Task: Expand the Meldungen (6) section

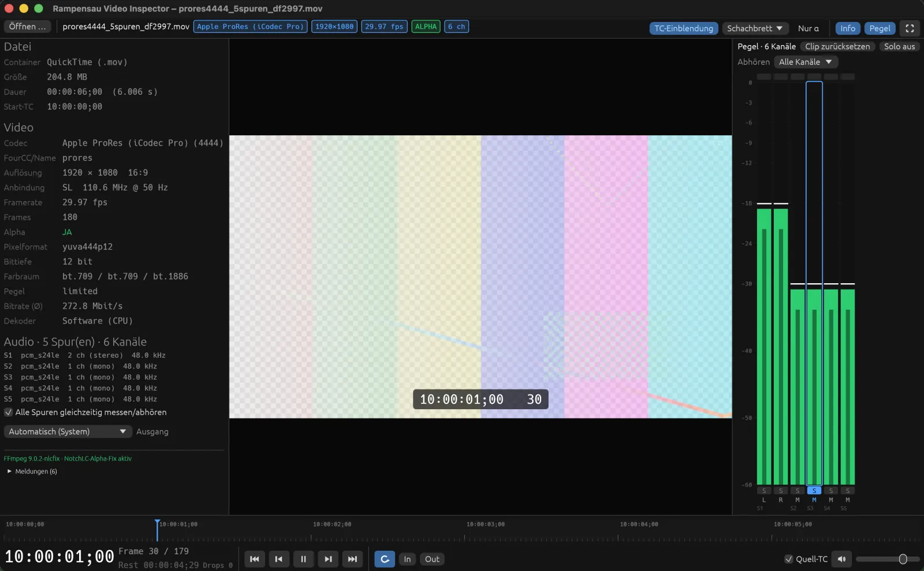Action: 32,472
